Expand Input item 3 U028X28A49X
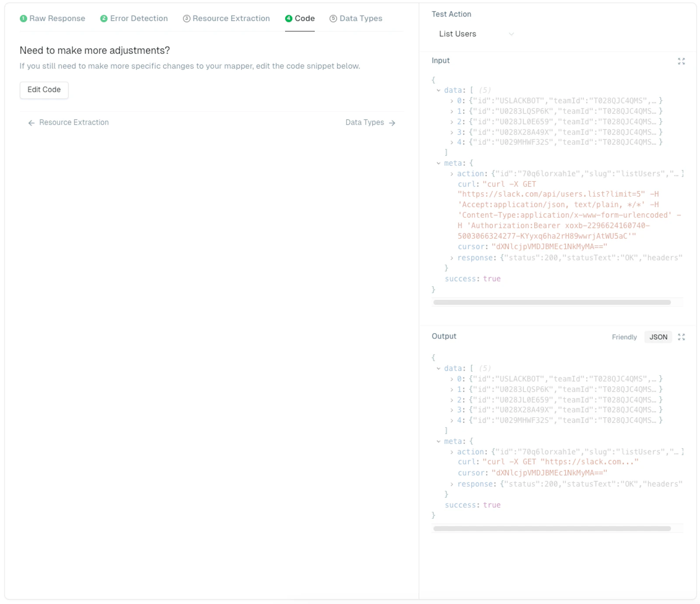Image resolution: width=700 pixels, height=604 pixels. pos(451,132)
